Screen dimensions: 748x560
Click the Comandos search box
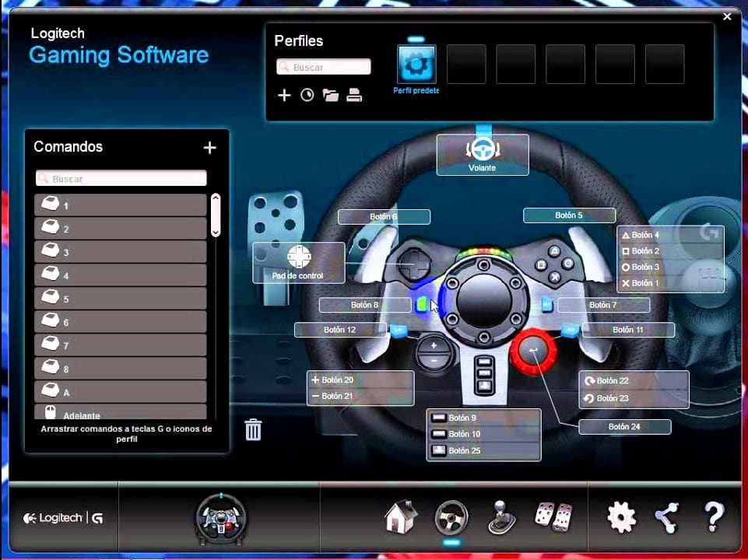(x=120, y=178)
